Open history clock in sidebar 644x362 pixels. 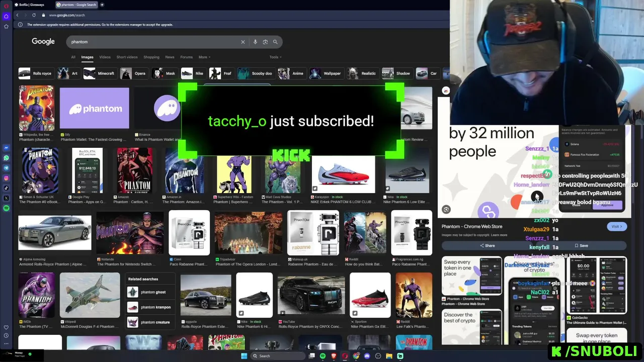pos(6,335)
